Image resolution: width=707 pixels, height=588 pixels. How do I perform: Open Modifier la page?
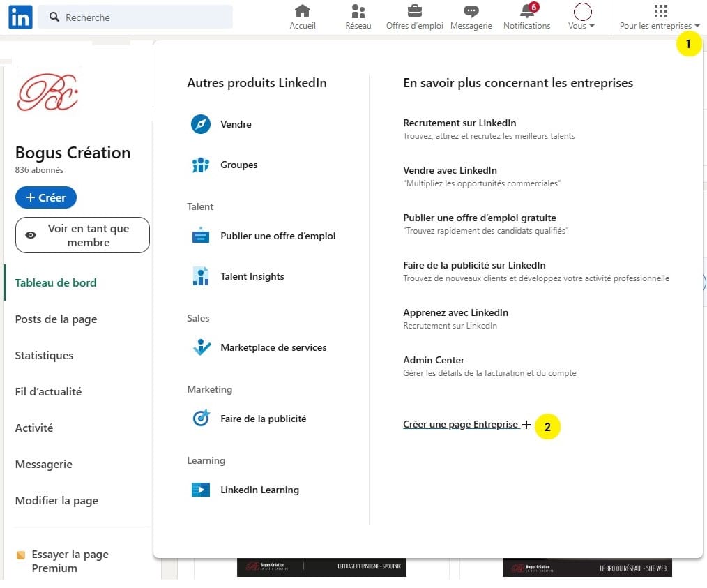pyautogui.click(x=56, y=501)
